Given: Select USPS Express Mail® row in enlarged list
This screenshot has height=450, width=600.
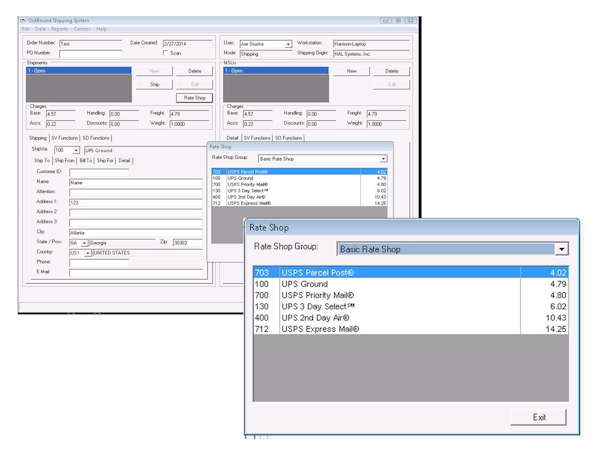Looking at the screenshot, I should pyautogui.click(x=411, y=329).
